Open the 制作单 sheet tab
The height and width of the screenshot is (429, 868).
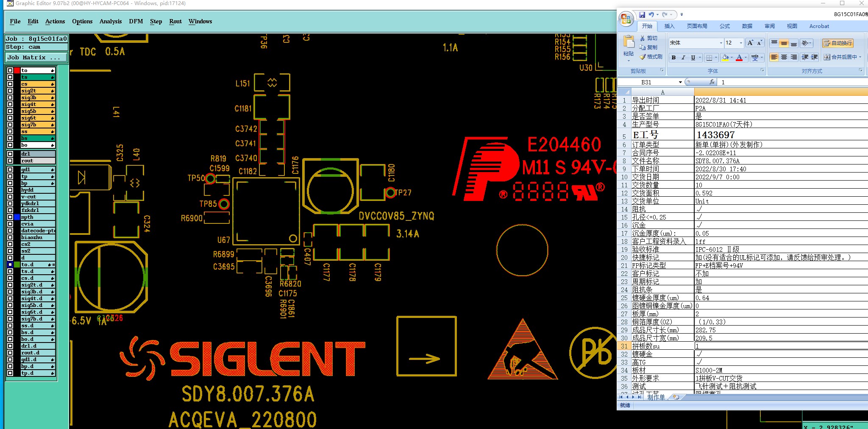pyautogui.click(x=656, y=397)
